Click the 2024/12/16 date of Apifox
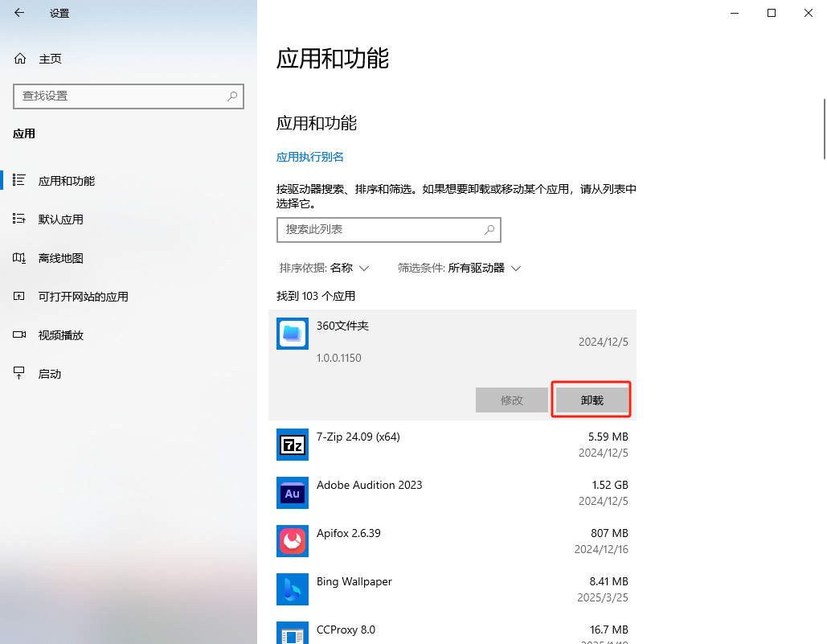Screen dimensions: 827x644 pyautogui.click(x=601, y=549)
